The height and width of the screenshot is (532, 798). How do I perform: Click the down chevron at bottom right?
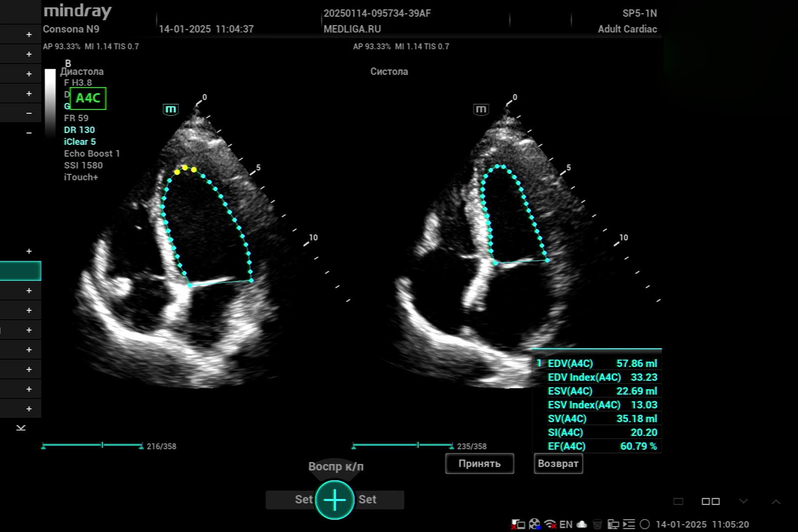click(x=743, y=501)
